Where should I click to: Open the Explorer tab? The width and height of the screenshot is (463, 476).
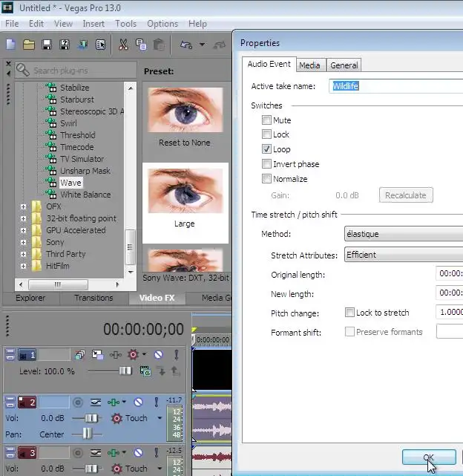(x=30, y=298)
